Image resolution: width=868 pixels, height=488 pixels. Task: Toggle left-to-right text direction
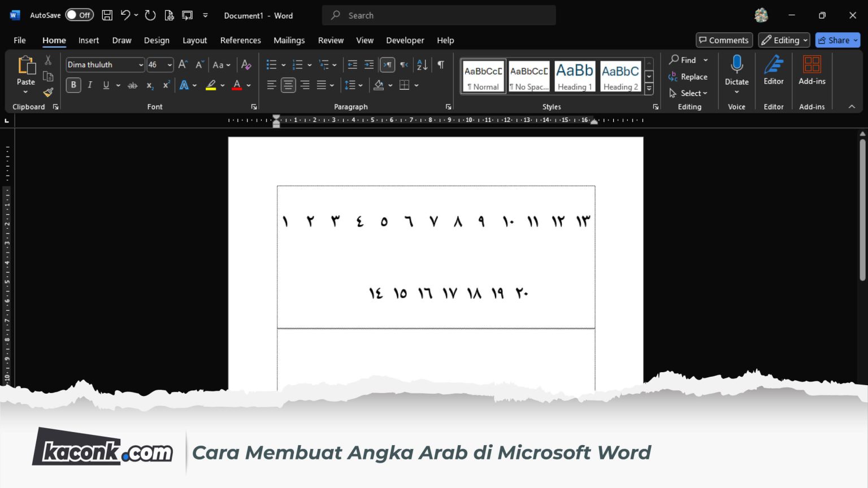(387, 64)
